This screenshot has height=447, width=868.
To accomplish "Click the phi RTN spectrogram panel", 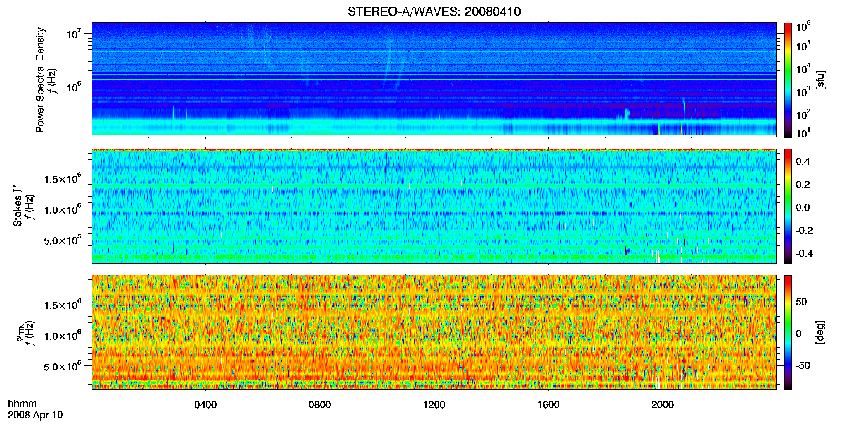I will click(x=434, y=332).
